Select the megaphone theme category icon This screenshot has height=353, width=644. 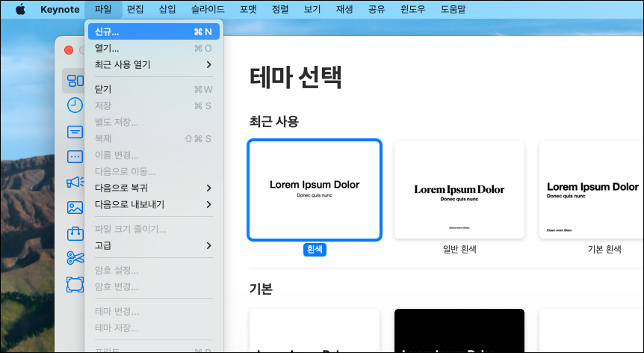tap(75, 182)
